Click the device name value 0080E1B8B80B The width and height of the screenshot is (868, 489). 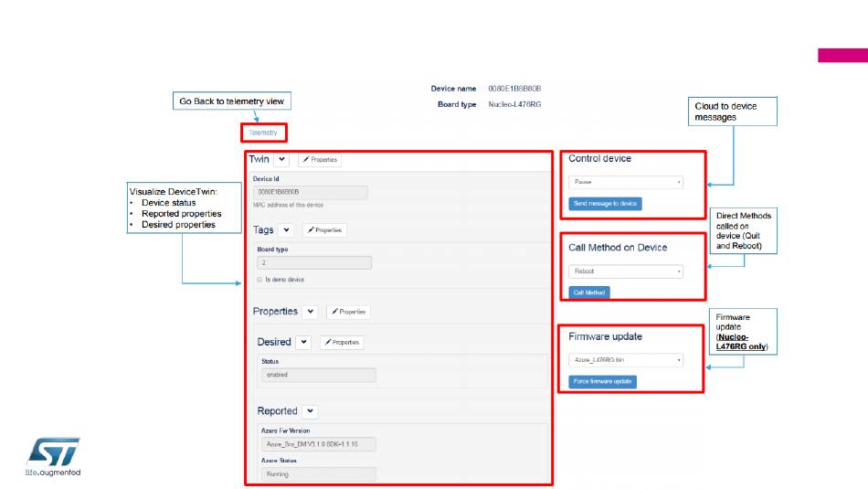point(514,89)
